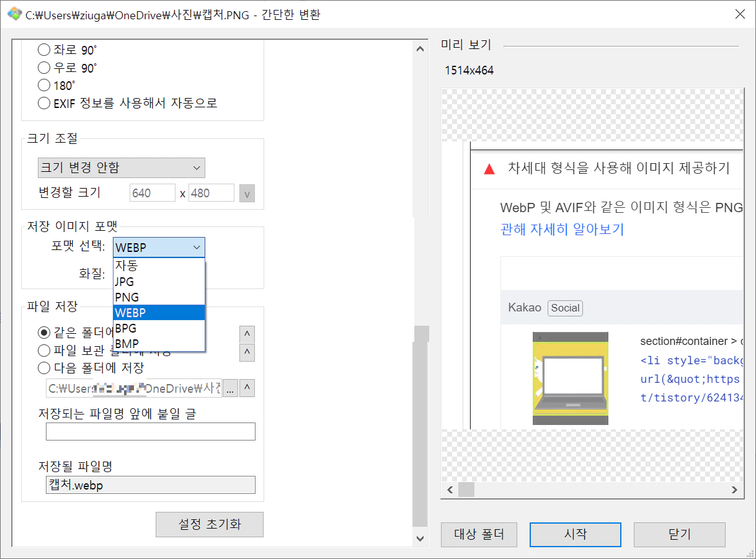Collapse the 포맷 선택 dropdown arrow
Screen dimensions: 756x559
click(198, 247)
